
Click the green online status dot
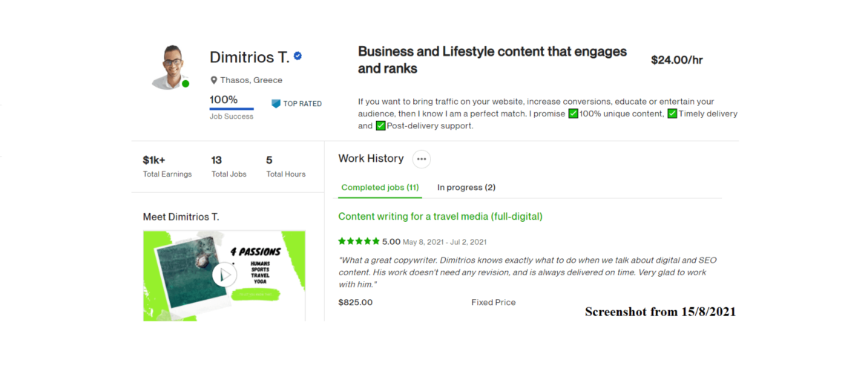pos(185,84)
